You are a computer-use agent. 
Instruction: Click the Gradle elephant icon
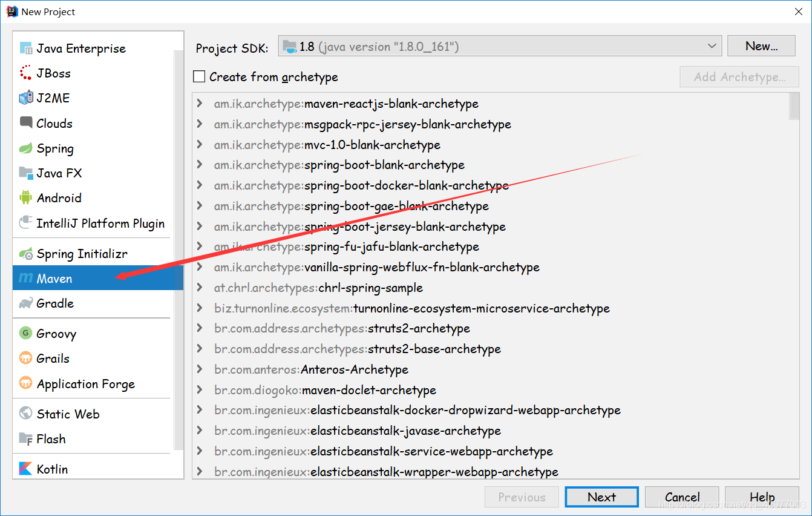pos(25,303)
